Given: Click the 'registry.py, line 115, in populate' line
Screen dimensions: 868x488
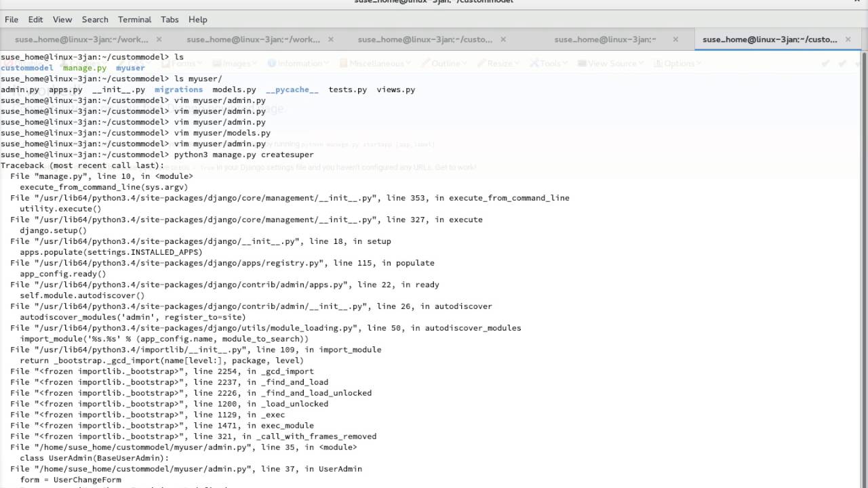Looking at the screenshot, I should pos(222,263).
